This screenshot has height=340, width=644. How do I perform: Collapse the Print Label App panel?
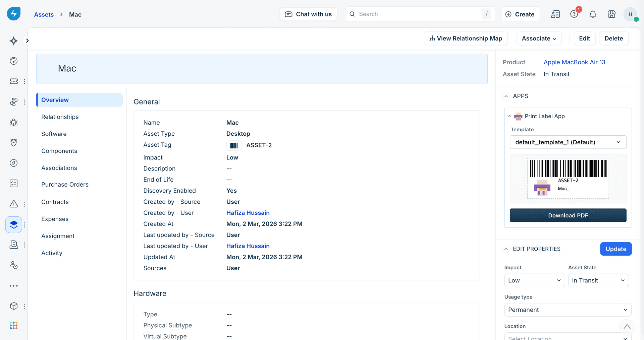pos(509,116)
